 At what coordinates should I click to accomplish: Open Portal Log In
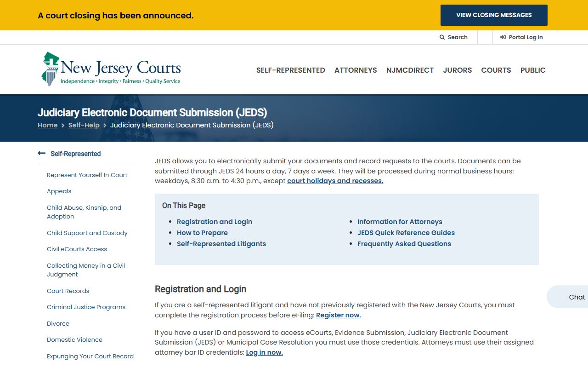pos(521,37)
